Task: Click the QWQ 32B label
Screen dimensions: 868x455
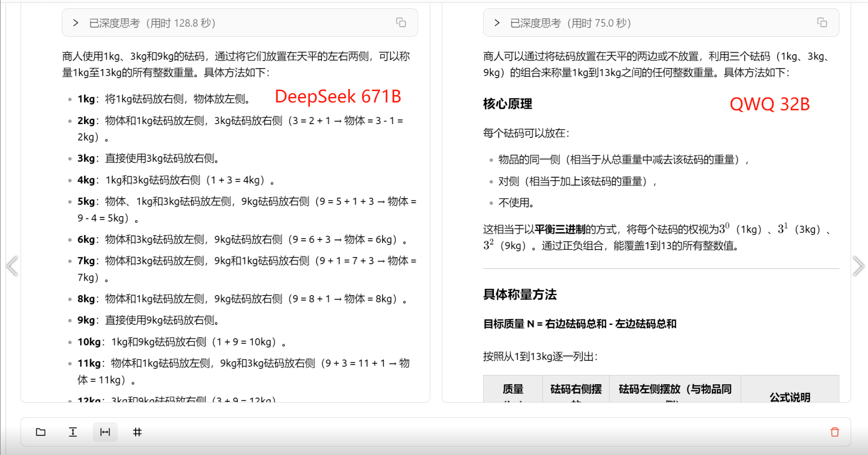Action: point(770,105)
